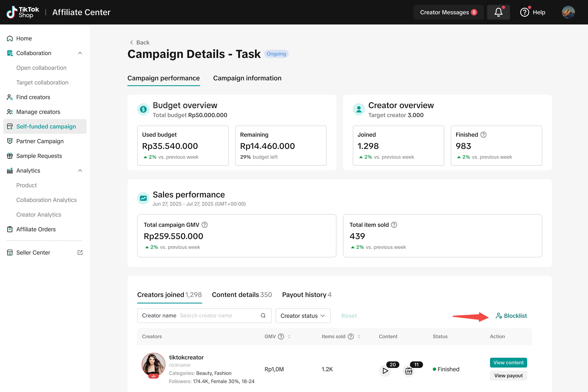This screenshot has height=392, width=588.
Task: Sort the creators table by Items sold
Action: pyautogui.click(x=359, y=337)
